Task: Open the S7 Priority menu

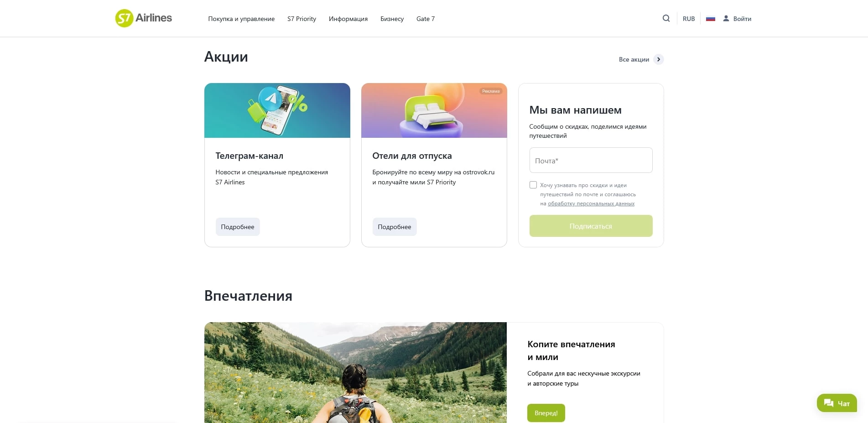Action: (x=301, y=19)
